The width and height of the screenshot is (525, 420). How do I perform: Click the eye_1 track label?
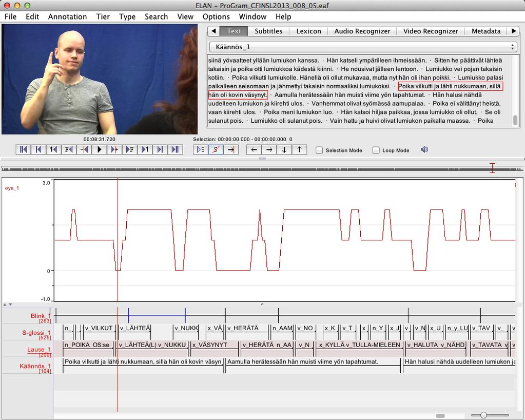coord(12,188)
